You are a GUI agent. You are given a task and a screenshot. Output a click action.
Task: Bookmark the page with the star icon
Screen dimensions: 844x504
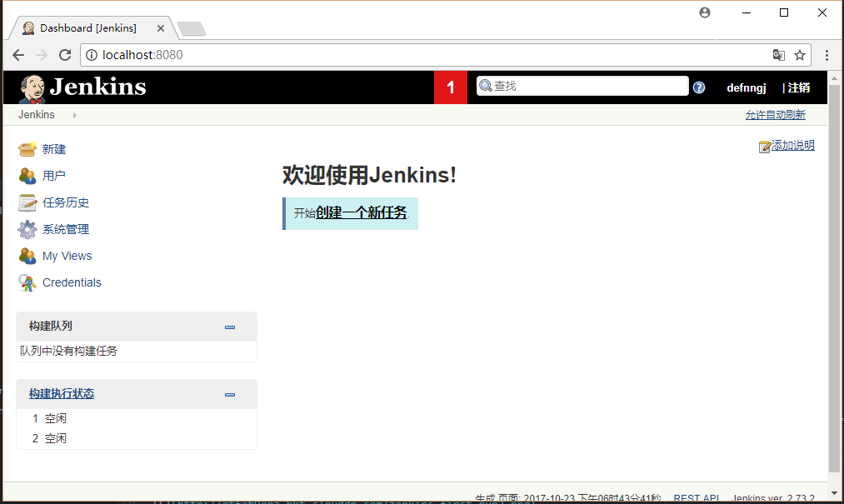click(x=800, y=55)
